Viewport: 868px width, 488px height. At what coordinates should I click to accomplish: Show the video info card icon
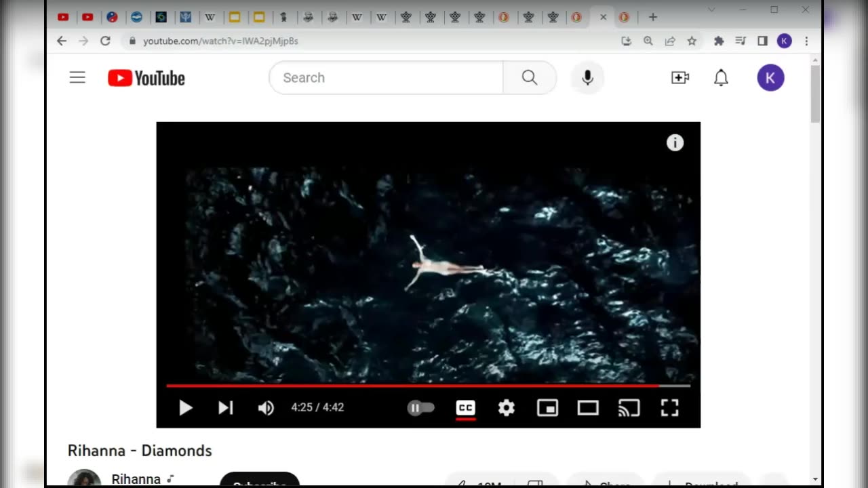(x=675, y=142)
